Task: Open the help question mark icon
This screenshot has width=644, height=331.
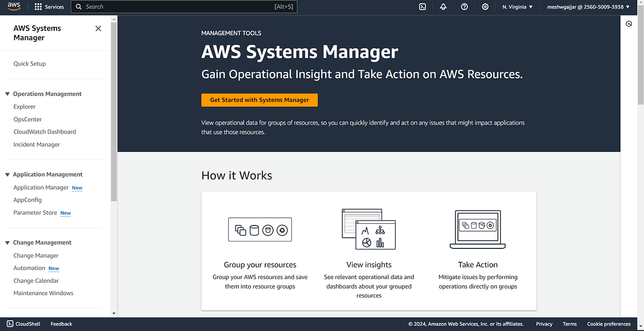Action: 464,6
